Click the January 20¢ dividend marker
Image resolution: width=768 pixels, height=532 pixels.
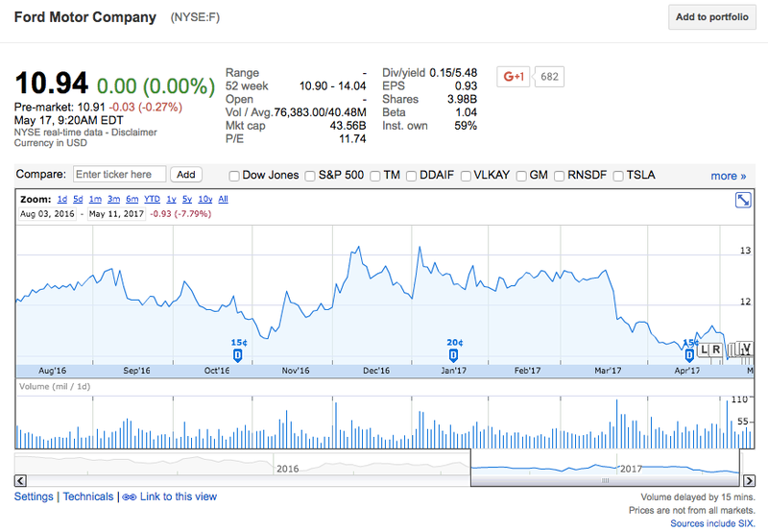[453, 355]
